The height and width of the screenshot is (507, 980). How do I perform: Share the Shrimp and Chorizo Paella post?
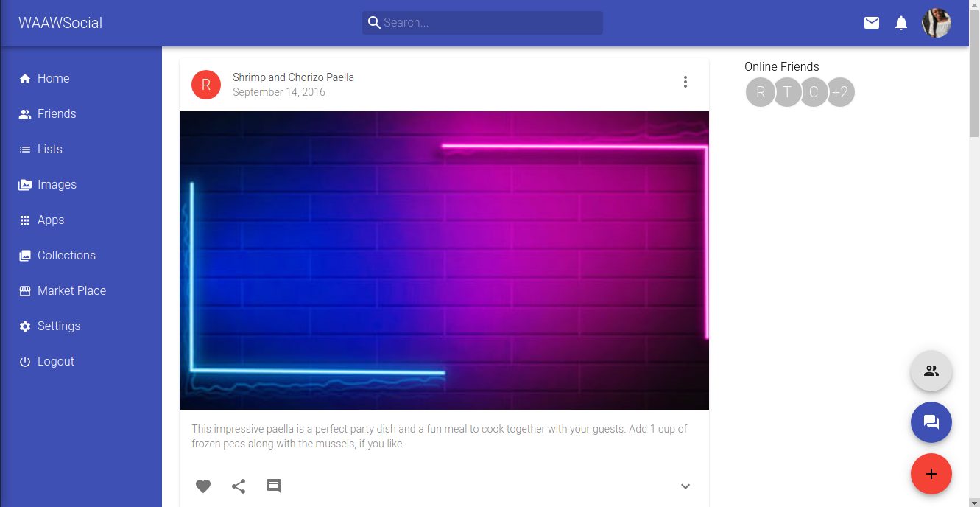239,486
